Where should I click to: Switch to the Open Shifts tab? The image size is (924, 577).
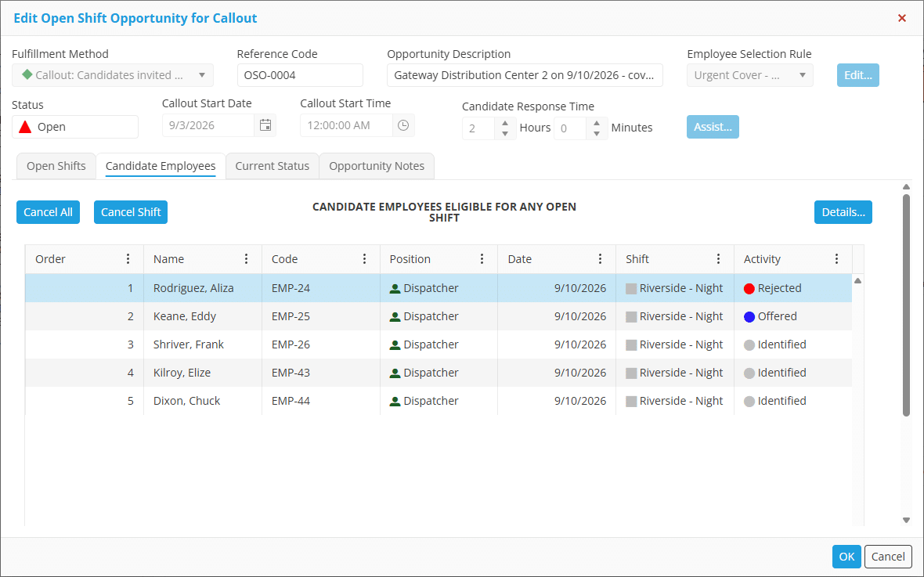56,166
